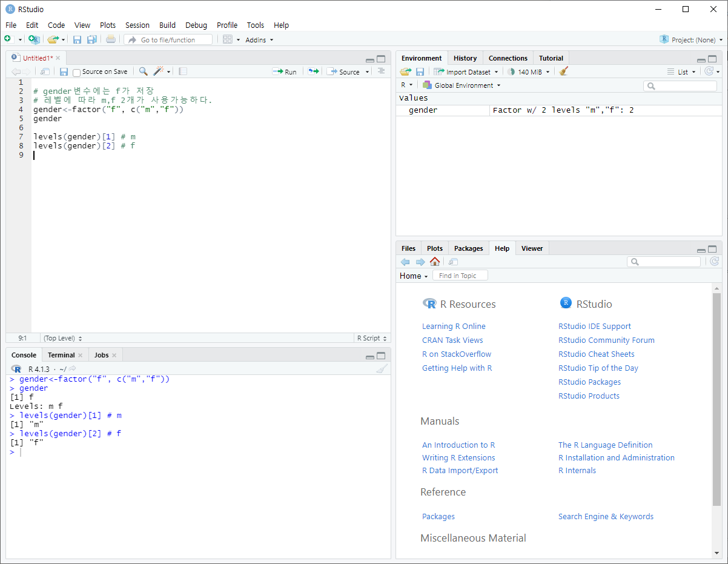Toggle the Source on Save checkbox

click(76, 73)
